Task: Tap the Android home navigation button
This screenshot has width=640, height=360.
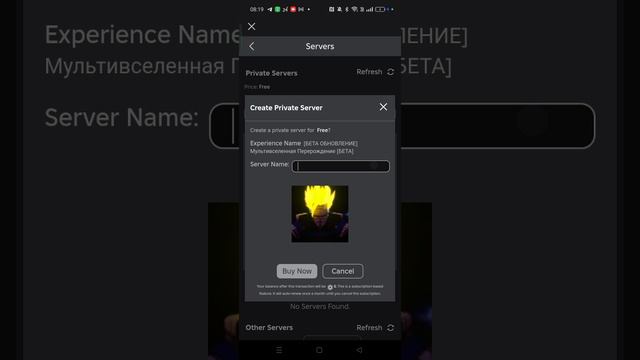Action: click(319, 350)
